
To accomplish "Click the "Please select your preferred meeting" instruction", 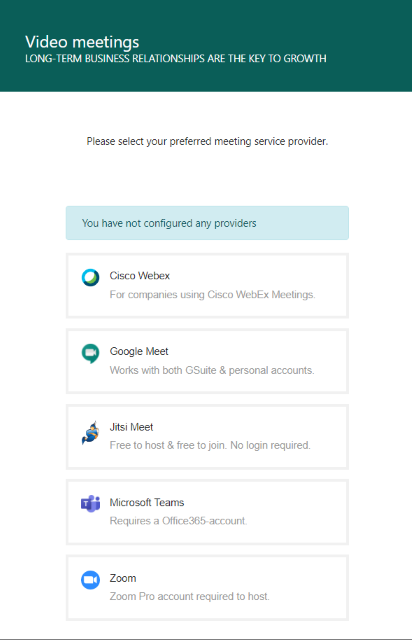I will tap(207, 142).
